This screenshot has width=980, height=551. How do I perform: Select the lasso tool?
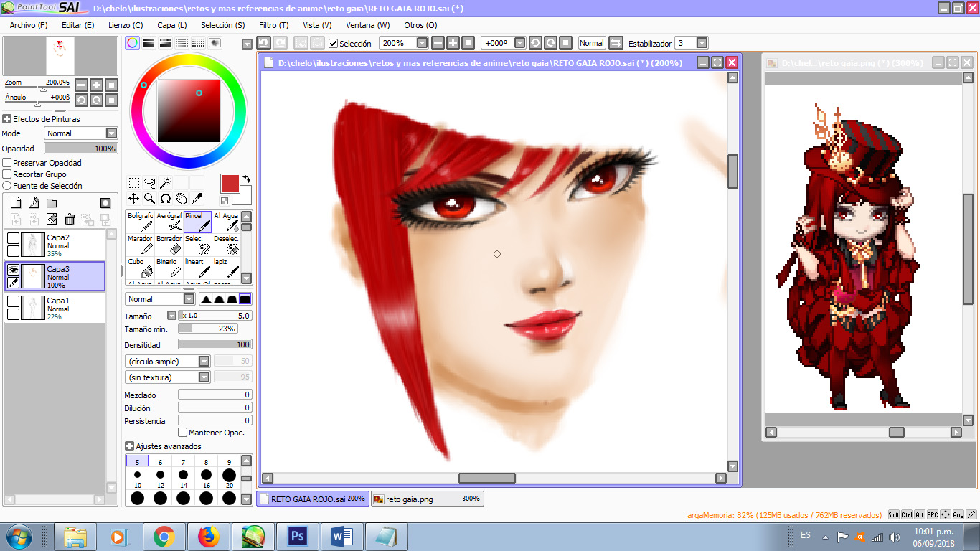149,183
